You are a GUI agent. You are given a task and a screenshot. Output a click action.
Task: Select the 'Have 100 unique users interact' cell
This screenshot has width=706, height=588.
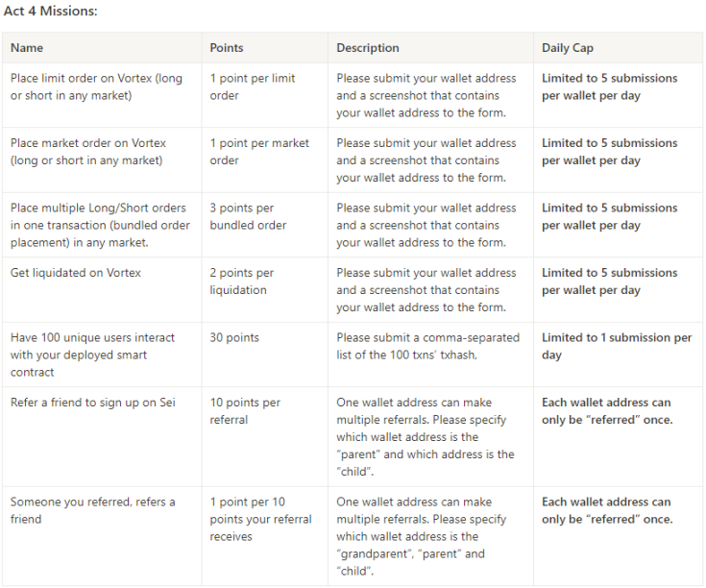(x=92, y=355)
